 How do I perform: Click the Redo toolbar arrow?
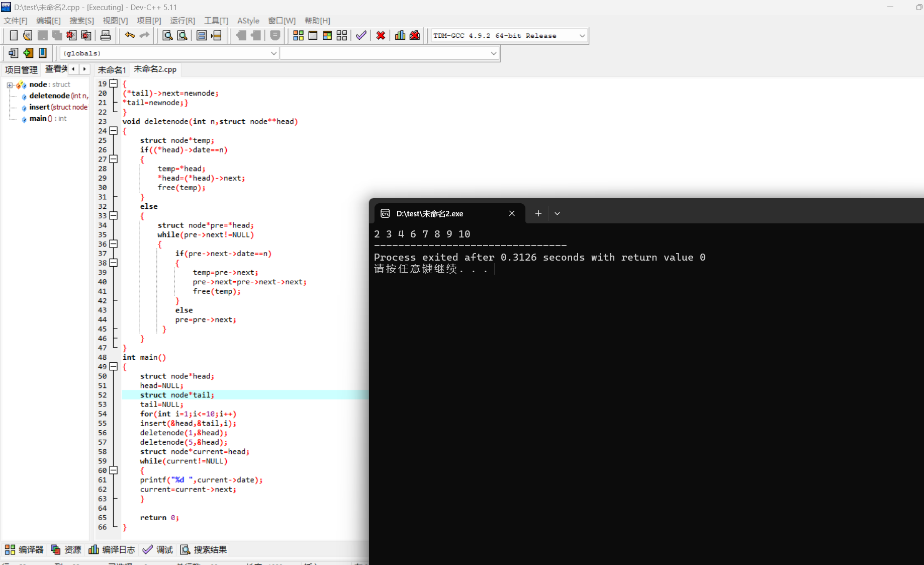[144, 35]
